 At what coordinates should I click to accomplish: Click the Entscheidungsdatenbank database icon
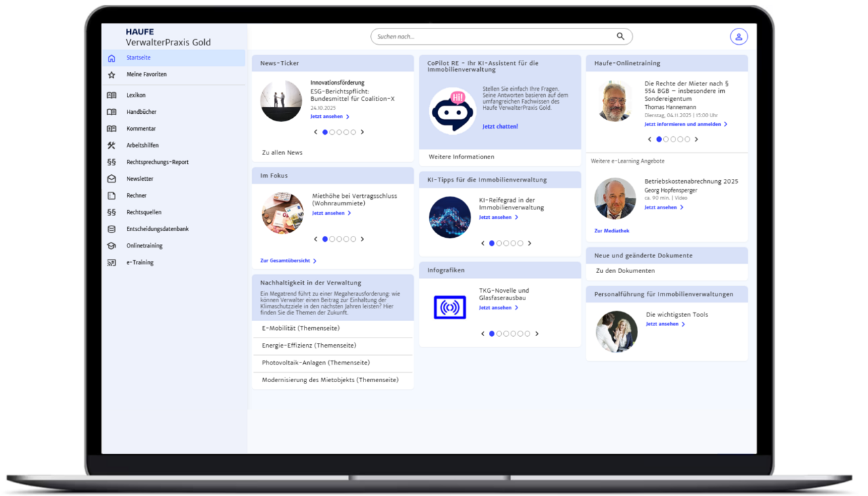[111, 229]
